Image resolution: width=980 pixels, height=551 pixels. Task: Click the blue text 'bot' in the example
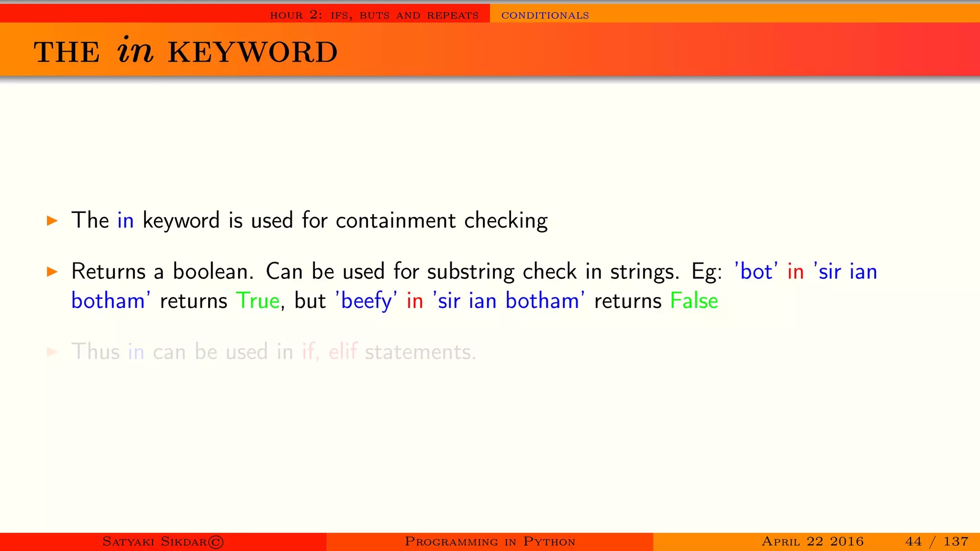[756, 272]
